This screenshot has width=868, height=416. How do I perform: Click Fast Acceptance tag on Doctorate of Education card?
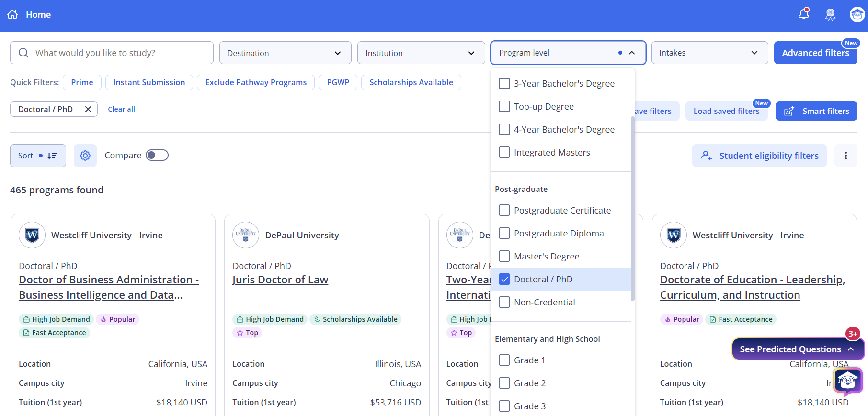741,319
